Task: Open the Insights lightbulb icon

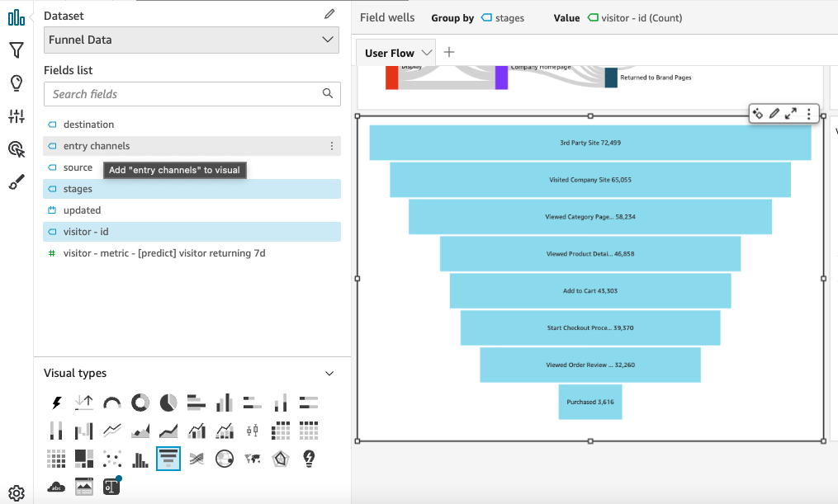Action: tap(17, 82)
